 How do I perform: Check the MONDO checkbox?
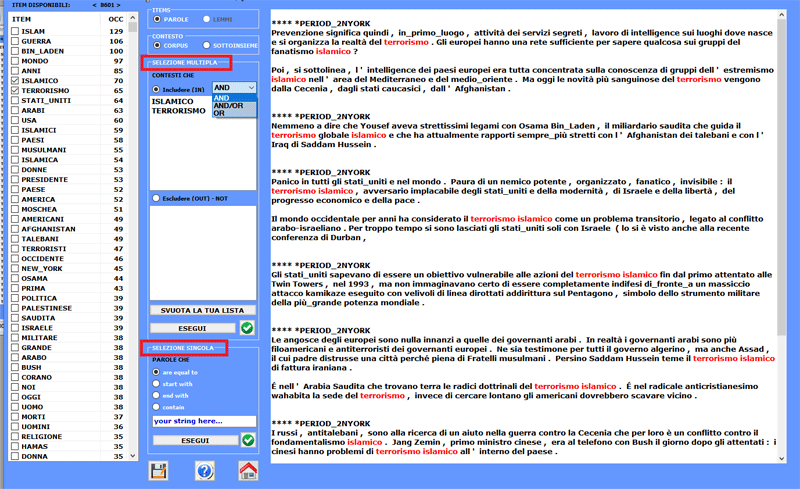tap(15, 61)
